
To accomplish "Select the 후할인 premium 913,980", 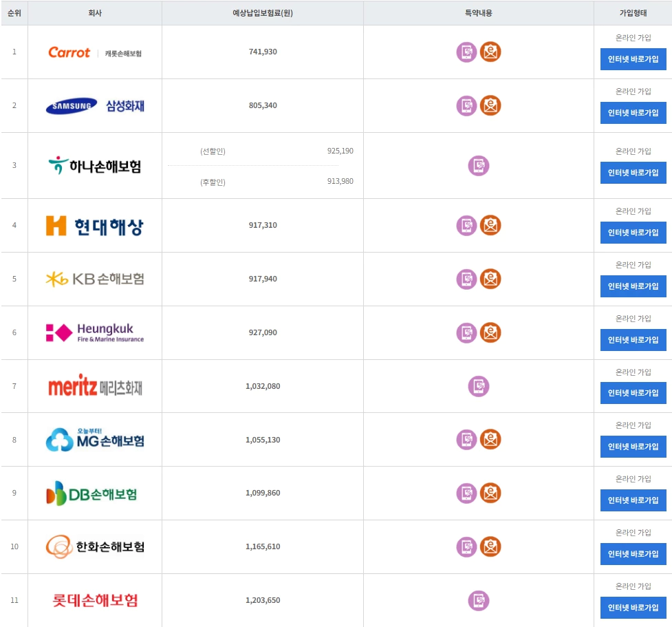I will (x=340, y=181).
